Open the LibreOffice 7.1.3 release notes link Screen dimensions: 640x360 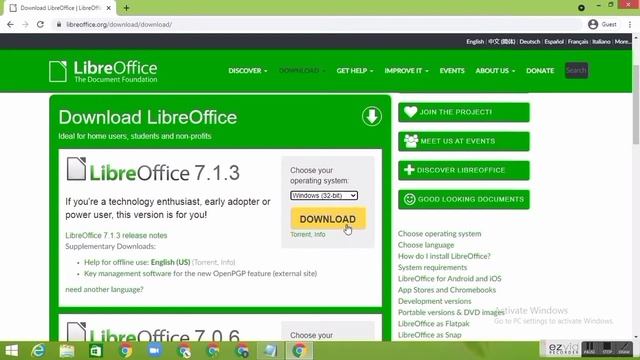(x=116, y=236)
